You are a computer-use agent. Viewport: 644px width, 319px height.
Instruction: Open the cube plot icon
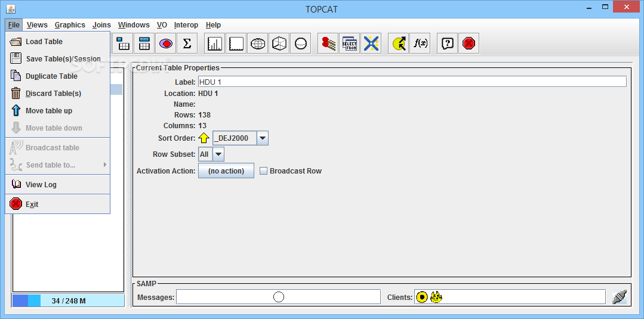coord(279,43)
